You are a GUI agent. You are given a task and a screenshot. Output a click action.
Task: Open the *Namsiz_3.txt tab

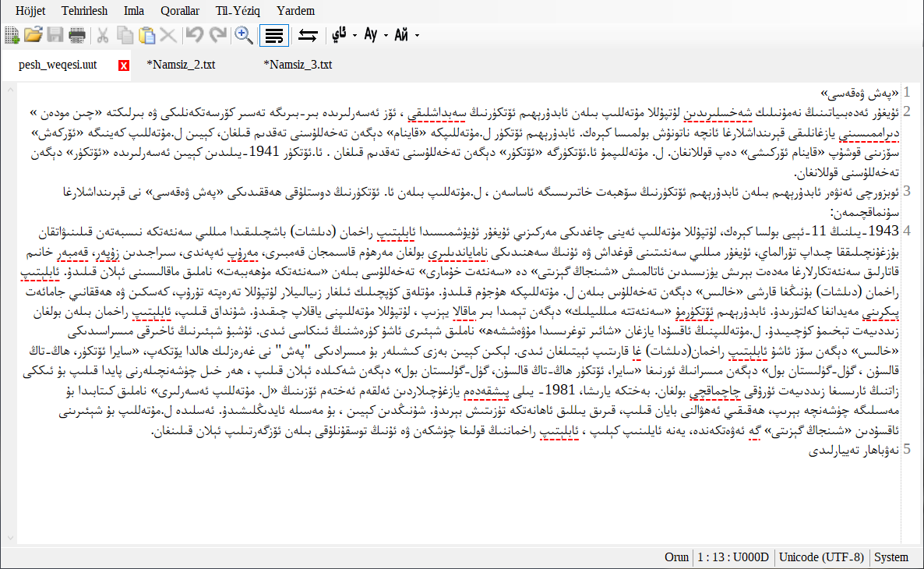298,65
